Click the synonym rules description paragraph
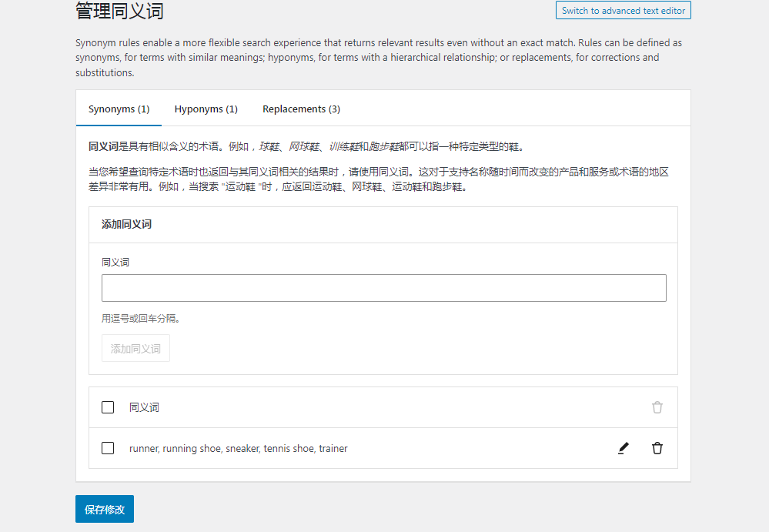769x532 pixels. click(383, 57)
